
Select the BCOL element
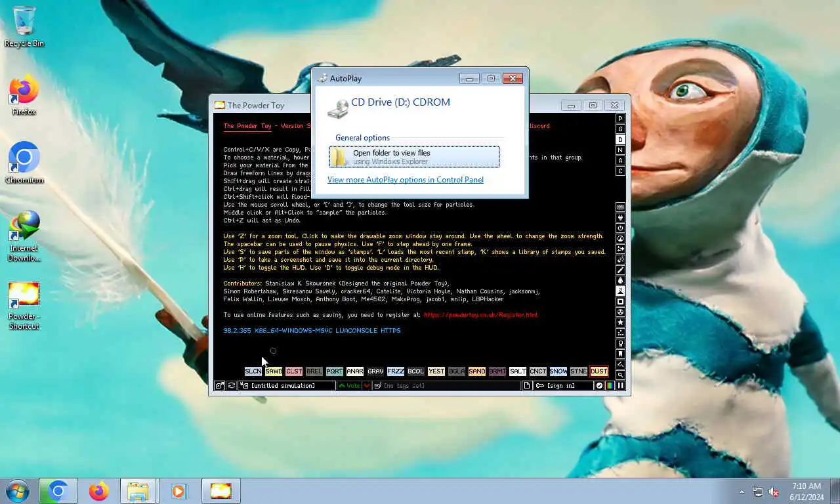(416, 371)
